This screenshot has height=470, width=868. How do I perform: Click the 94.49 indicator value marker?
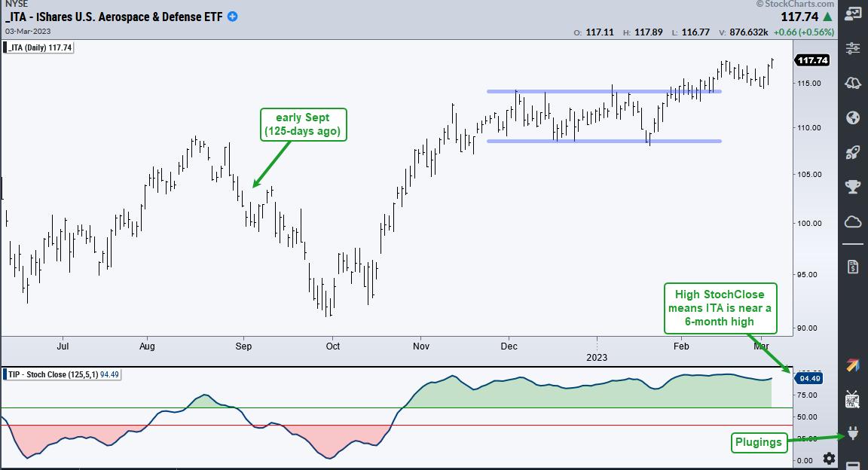pos(808,379)
